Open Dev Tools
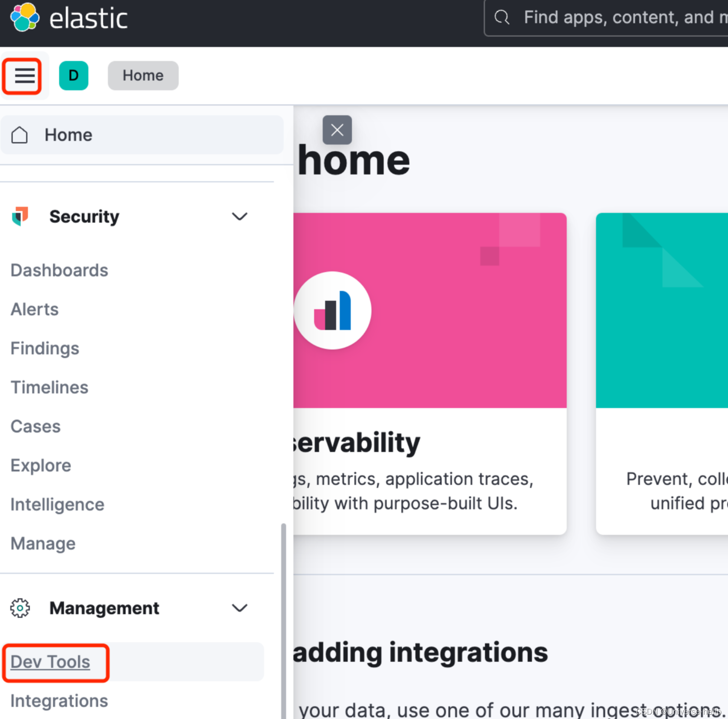Viewport: 728px width, 719px height. [50, 662]
